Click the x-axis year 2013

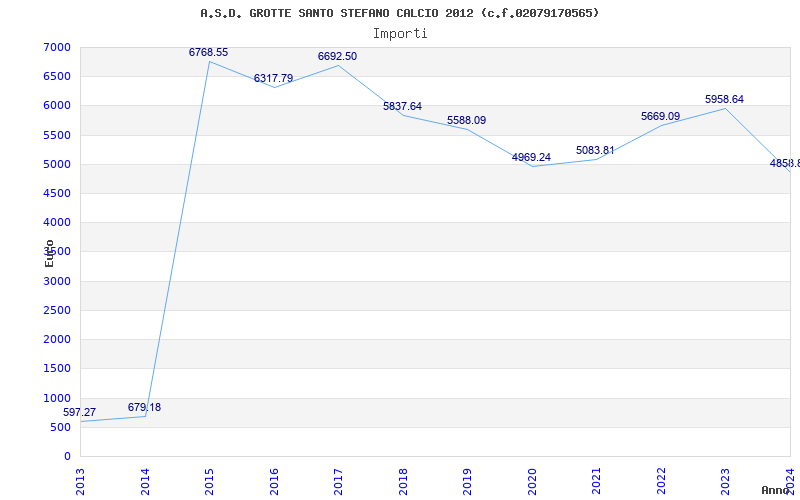[80, 482]
